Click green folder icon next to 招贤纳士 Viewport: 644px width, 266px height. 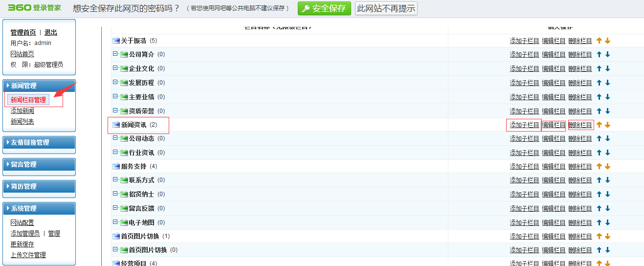(124, 194)
